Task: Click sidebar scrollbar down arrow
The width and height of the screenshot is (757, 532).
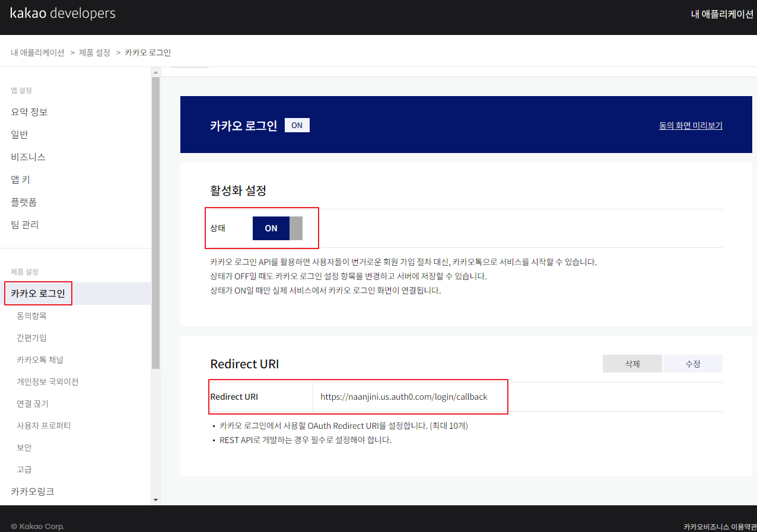Action: [x=155, y=500]
